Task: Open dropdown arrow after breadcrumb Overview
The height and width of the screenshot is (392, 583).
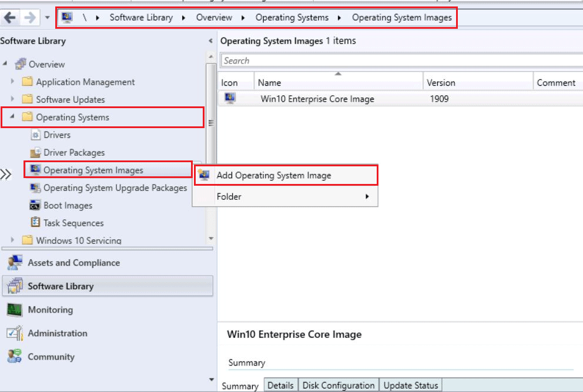Action: (x=243, y=18)
